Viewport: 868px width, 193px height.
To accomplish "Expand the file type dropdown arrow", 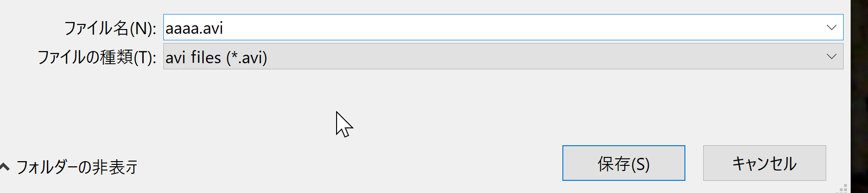I will (831, 56).
